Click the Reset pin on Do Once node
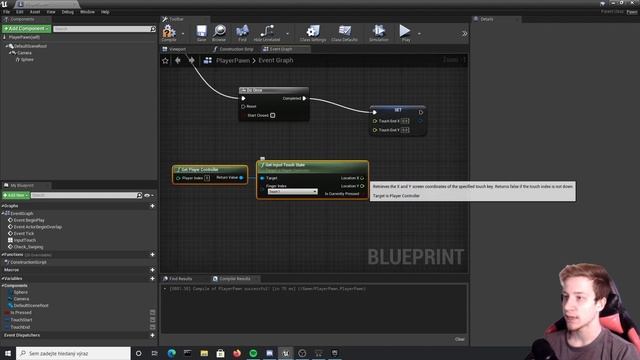 point(243,107)
